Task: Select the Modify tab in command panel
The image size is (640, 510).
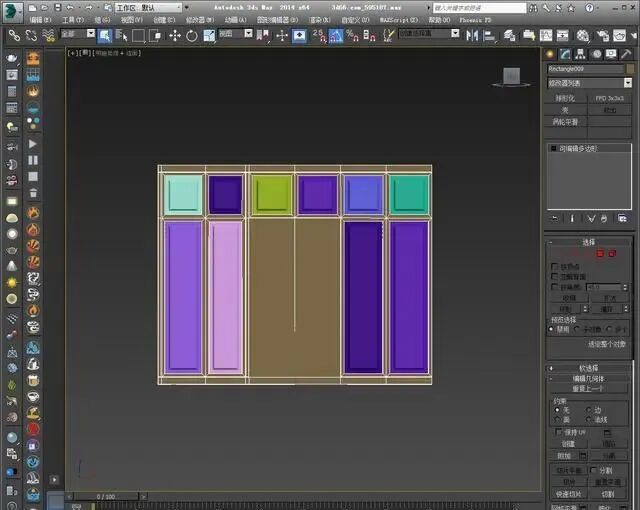Action: [x=567, y=53]
